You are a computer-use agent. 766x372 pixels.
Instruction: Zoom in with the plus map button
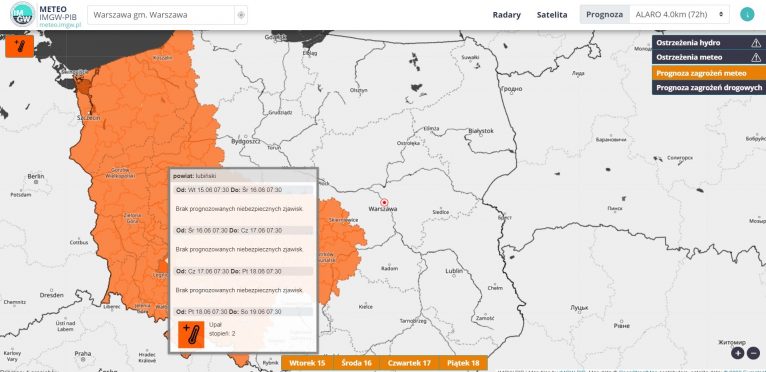point(738,353)
